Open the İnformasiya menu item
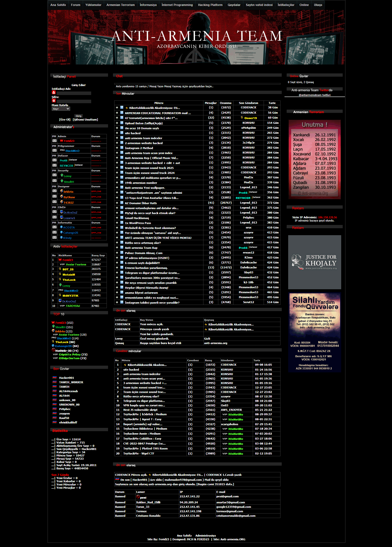 click(148, 5)
